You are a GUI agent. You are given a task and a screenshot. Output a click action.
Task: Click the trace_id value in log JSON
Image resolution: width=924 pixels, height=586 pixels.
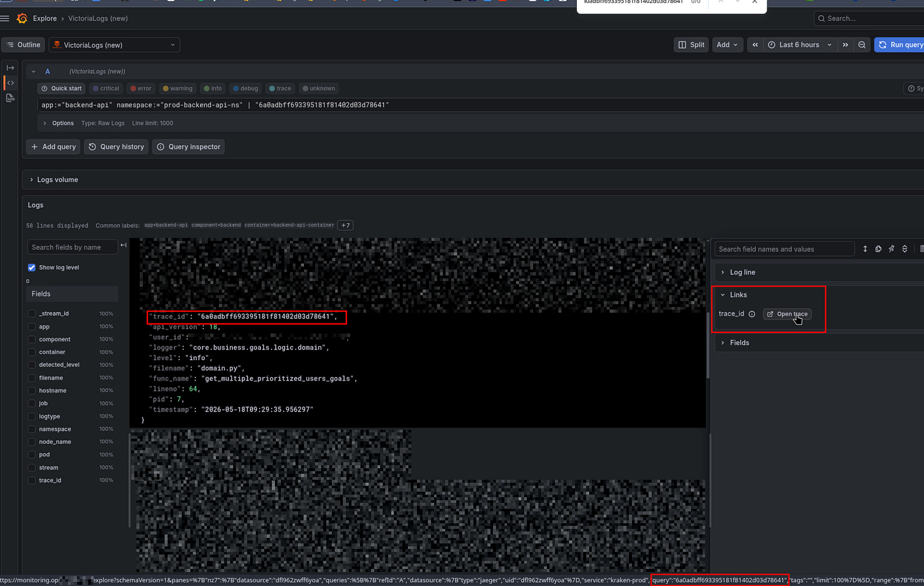click(x=267, y=316)
